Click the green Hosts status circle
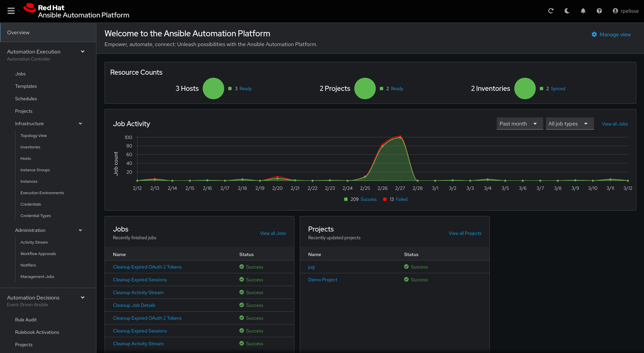 (213, 89)
